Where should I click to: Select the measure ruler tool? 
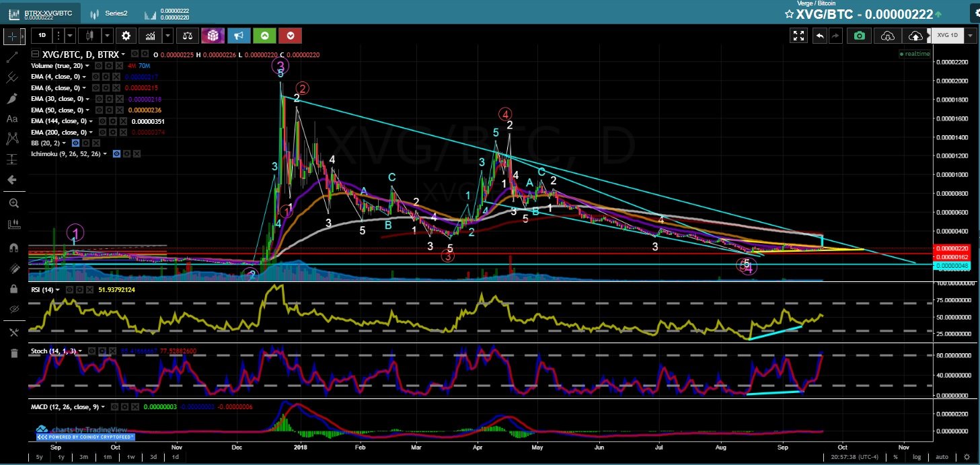pos(13,224)
